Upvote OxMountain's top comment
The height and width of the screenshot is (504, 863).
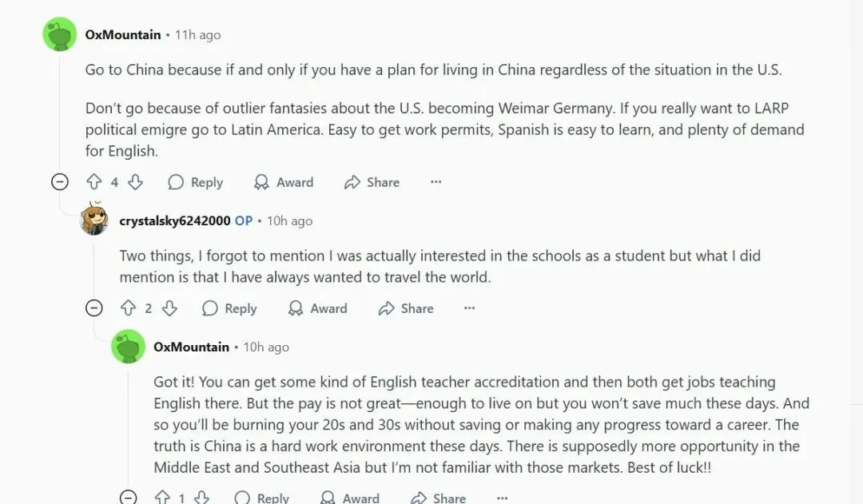(93, 182)
